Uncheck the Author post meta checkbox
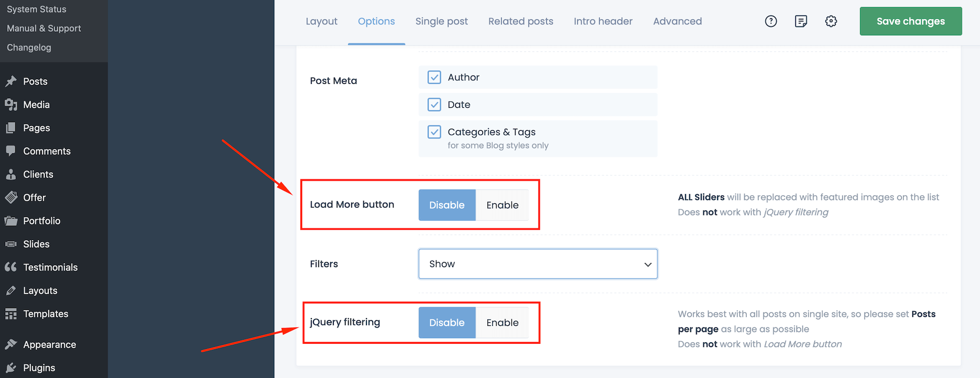Image resolution: width=980 pixels, height=378 pixels. 434,77
